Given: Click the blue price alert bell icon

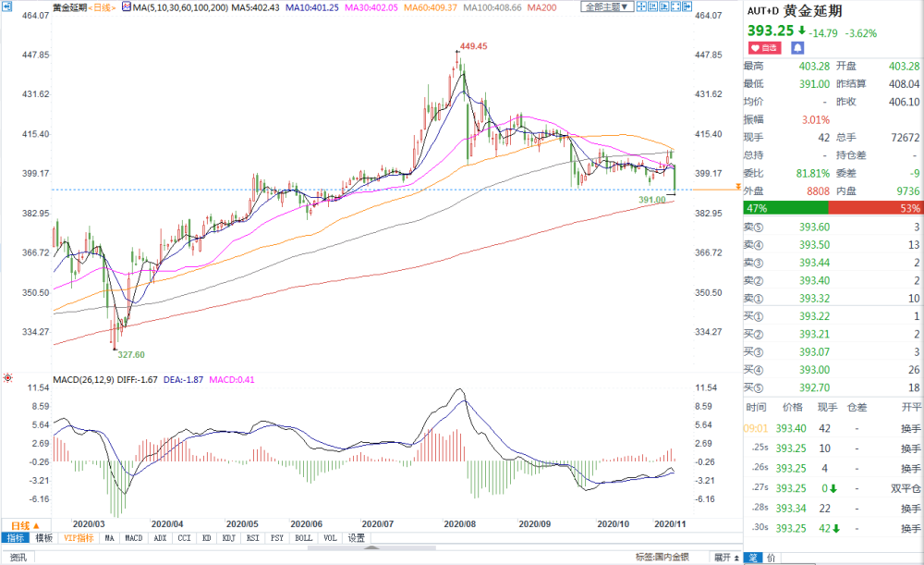Looking at the screenshot, I should [796, 45].
